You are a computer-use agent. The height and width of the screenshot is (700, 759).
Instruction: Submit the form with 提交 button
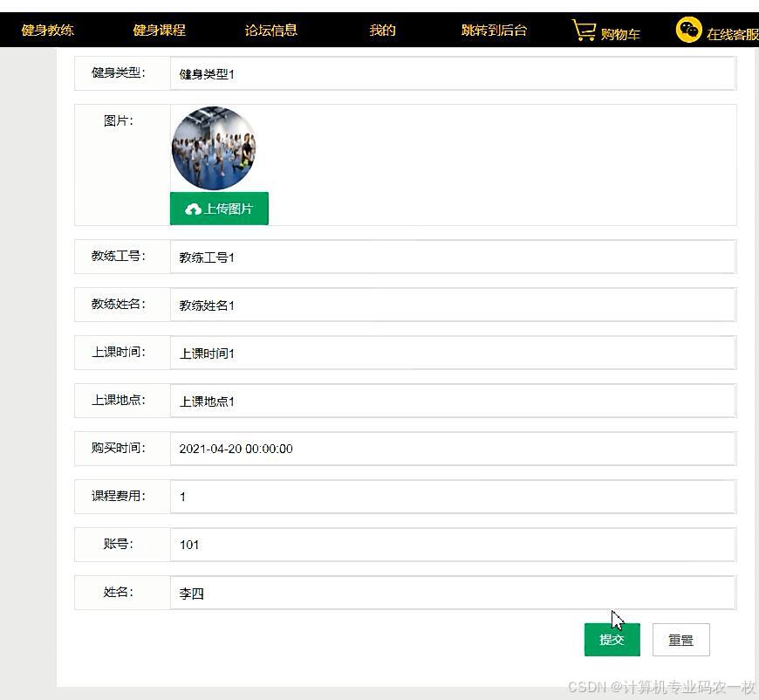click(x=612, y=640)
